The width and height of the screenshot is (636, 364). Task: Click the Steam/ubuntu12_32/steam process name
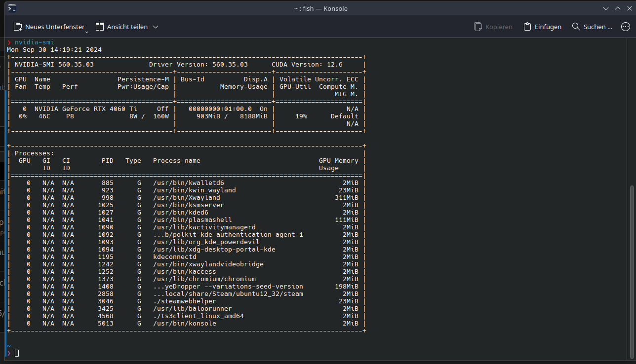(228, 294)
